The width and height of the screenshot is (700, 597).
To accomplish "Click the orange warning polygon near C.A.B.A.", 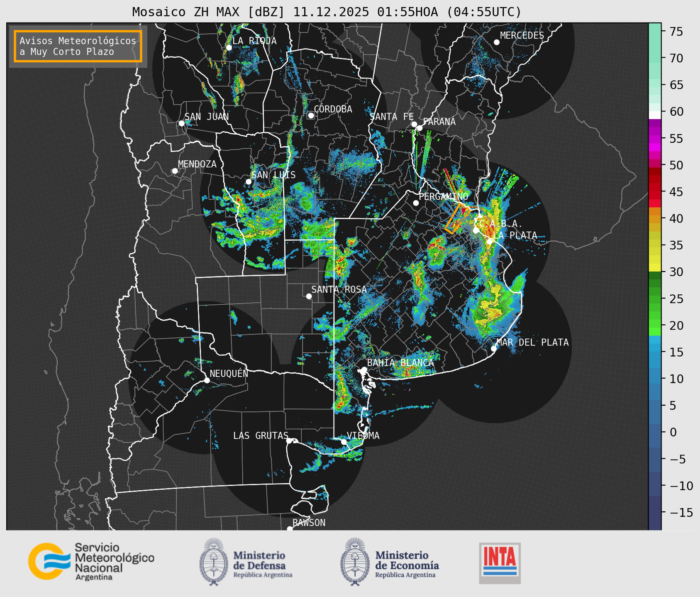I will click(458, 219).
